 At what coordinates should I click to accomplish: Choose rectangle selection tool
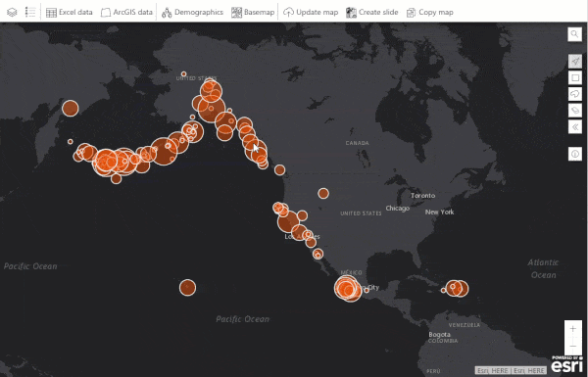coord(575,77)
